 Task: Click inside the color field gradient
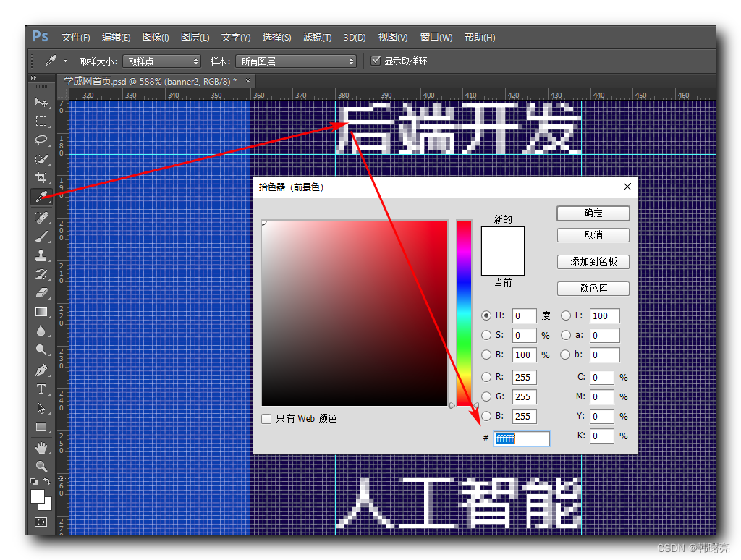click(x=355, y=313)
